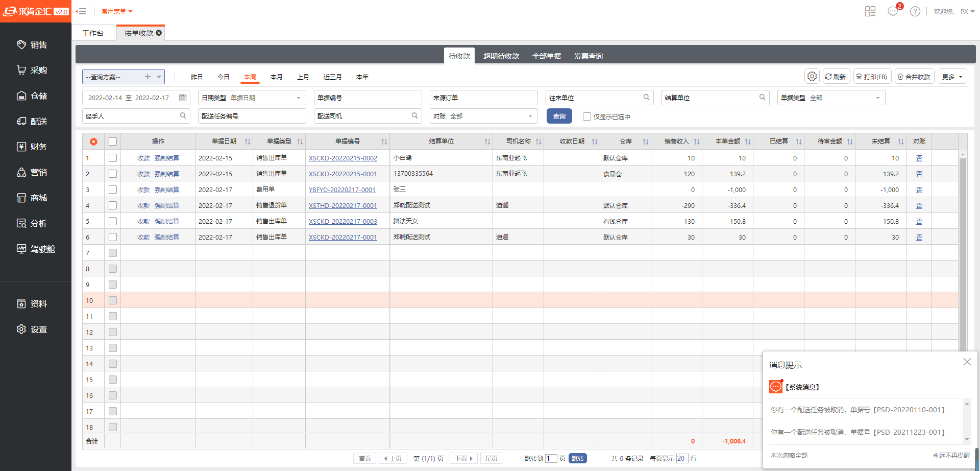Image resolution: width=980 pixels, height=471 pixels.
Task: Click the blue 查询 button
Action: (559, 116)
